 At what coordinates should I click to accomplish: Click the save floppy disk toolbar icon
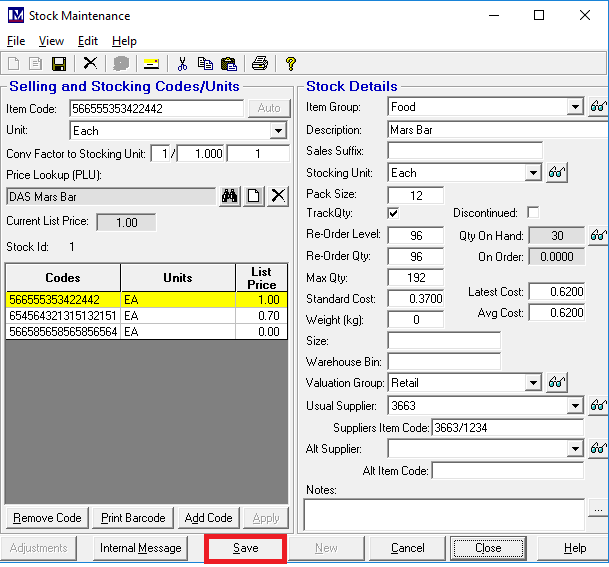click(59, 64)
